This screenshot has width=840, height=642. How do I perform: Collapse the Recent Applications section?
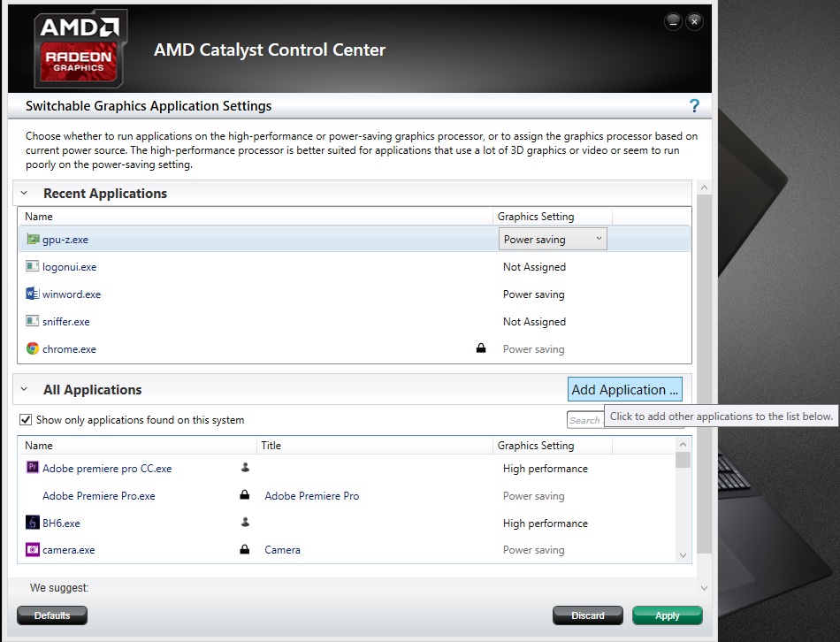pos(24,193)
